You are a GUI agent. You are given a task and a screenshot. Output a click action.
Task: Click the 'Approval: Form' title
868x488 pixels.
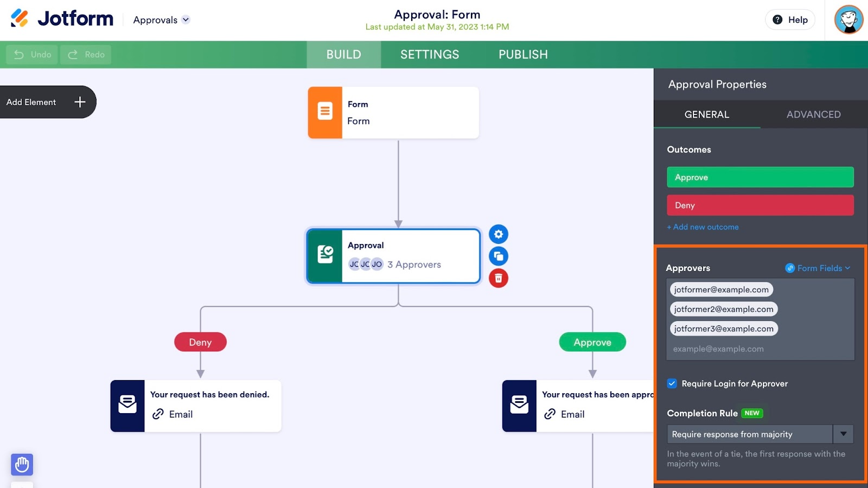[437, 15]
